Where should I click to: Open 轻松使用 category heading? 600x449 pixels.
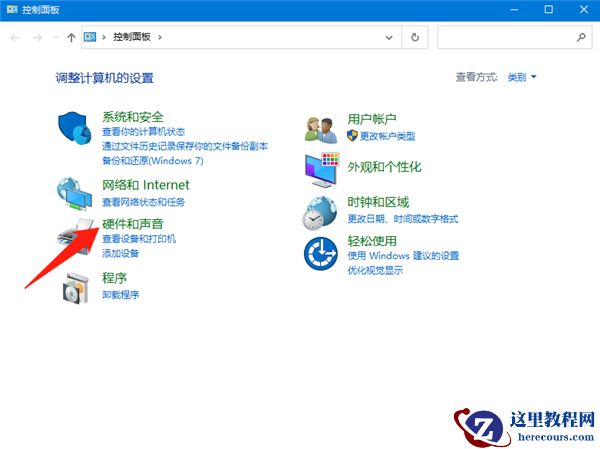click(372, 241)
